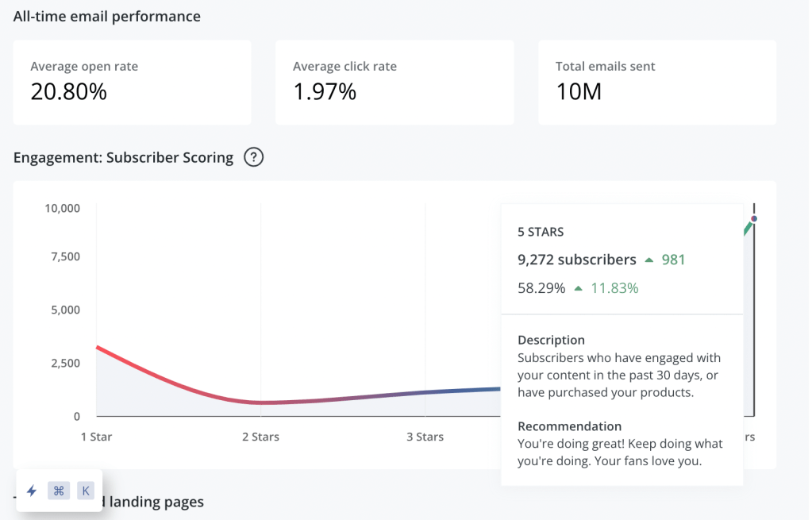Click the lightning bolt shortcut icon

[32, 491]
